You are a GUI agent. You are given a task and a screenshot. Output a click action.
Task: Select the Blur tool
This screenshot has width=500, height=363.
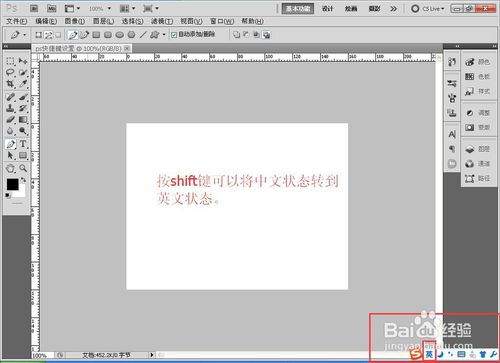point(10,131)
